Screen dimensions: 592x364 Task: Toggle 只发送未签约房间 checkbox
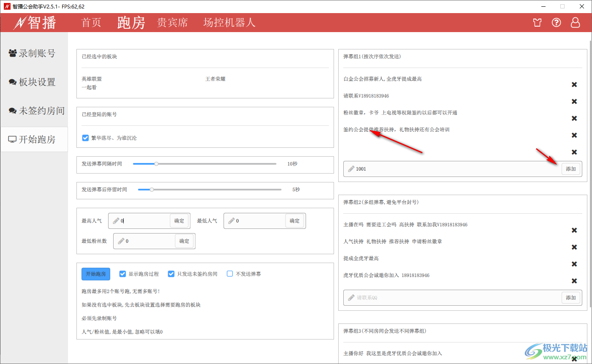[x=171, y=274]
